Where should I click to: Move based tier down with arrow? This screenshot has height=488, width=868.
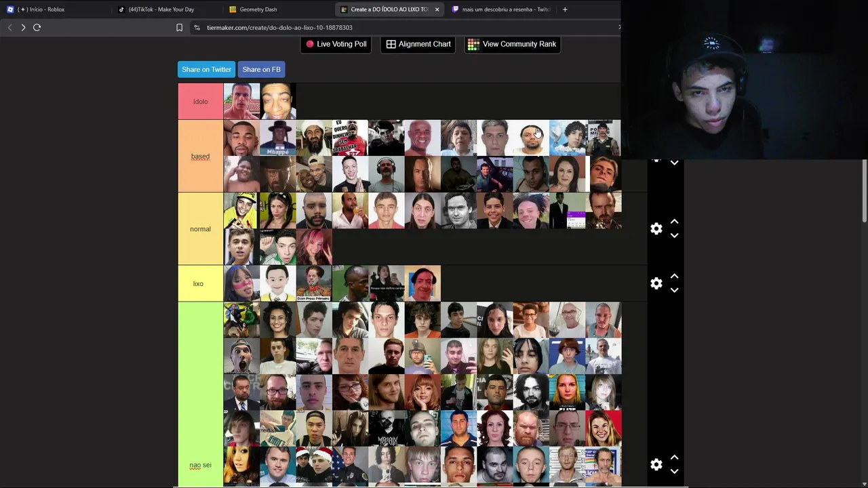(x=674, y=163)
